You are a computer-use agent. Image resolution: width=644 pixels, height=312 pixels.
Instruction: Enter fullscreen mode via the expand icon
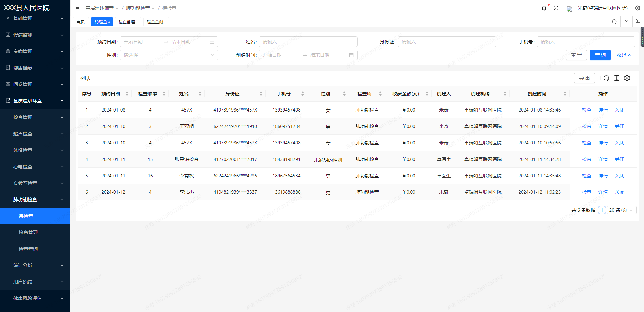556,8
